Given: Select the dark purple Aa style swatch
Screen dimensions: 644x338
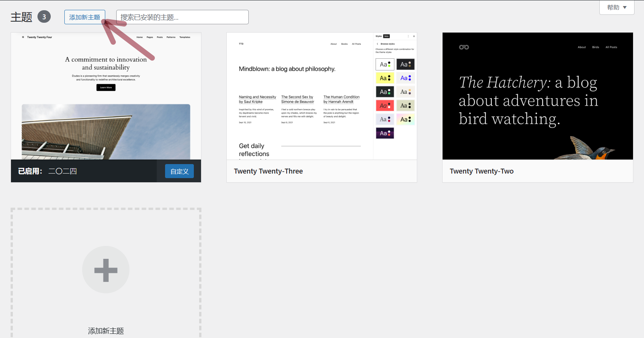Looking at the screenshot, I should point(385,133).
